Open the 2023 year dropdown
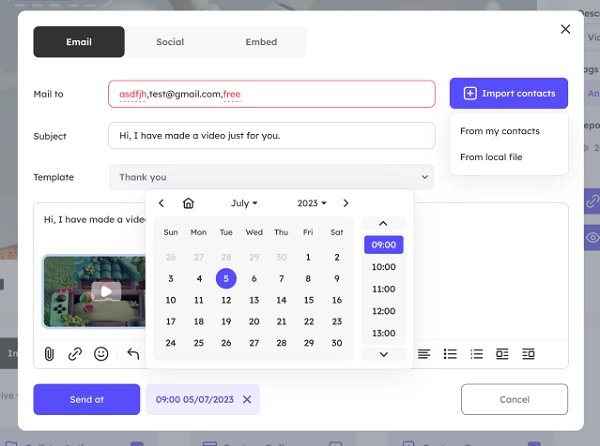This screenshot has width=600, height=446. click(313, 203)
